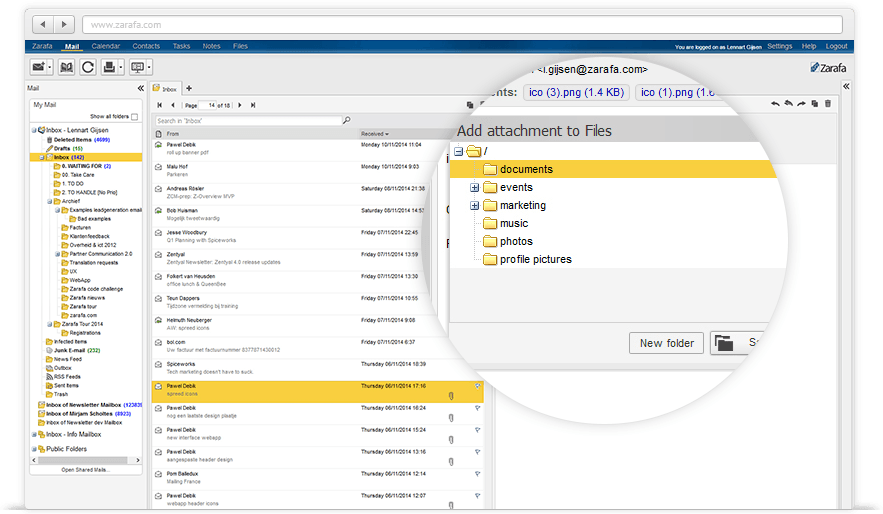Click the page number input field
The width and height of the screenshot is (883, 514).
click(x=209, y=105)
